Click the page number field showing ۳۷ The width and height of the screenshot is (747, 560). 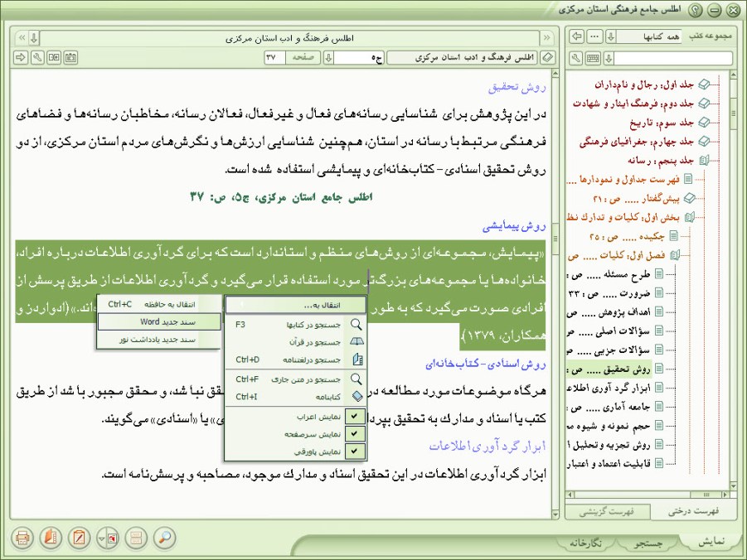(274, 58)
